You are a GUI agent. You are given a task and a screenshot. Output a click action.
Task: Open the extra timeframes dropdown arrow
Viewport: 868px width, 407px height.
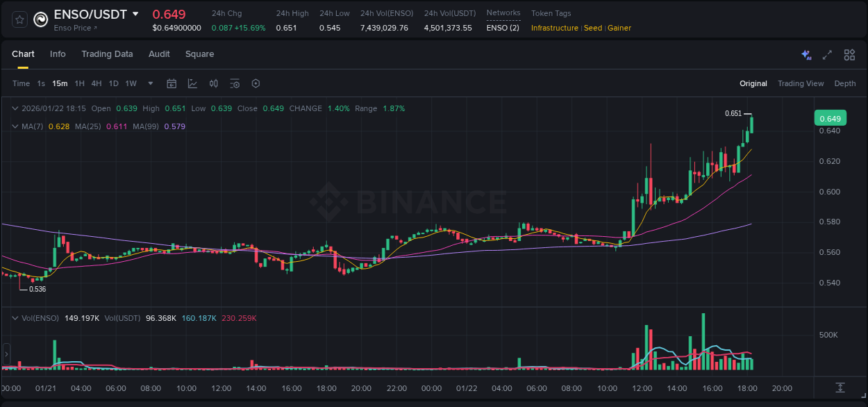click(x=149, y=83)
